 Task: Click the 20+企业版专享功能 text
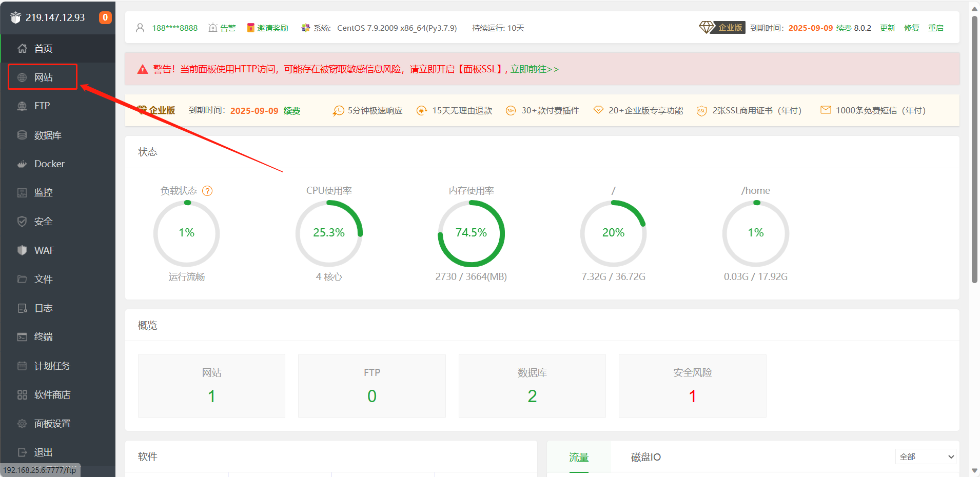pyautogui.click(x=646, y=111)
